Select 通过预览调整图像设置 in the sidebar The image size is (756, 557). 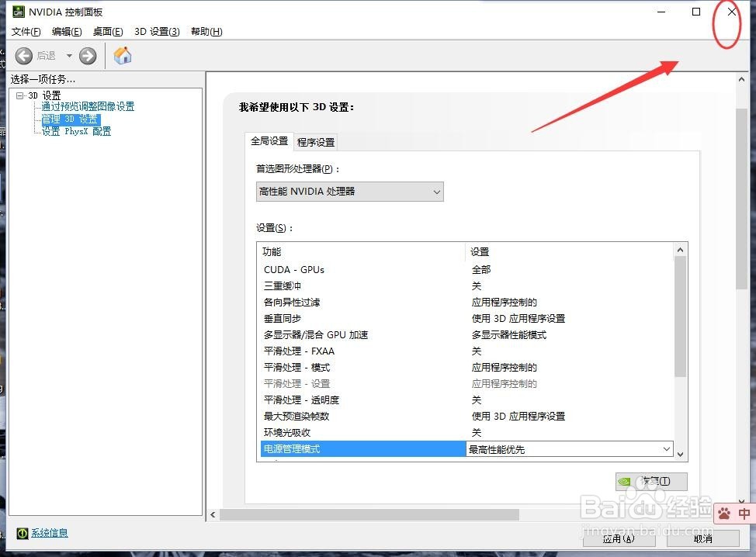point(86,106)
